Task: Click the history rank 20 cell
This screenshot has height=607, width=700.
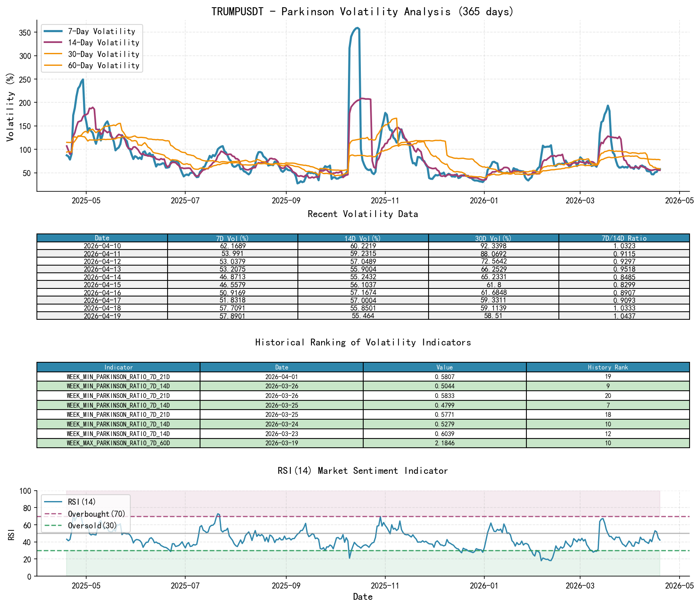Action: (608, 396)
